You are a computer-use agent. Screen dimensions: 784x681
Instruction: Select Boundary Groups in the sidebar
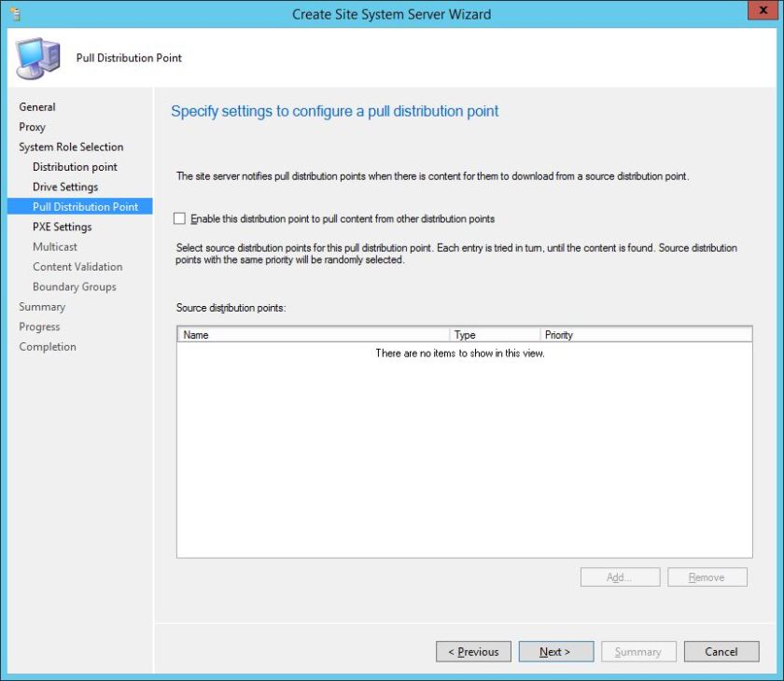click(x=73, y=286)
